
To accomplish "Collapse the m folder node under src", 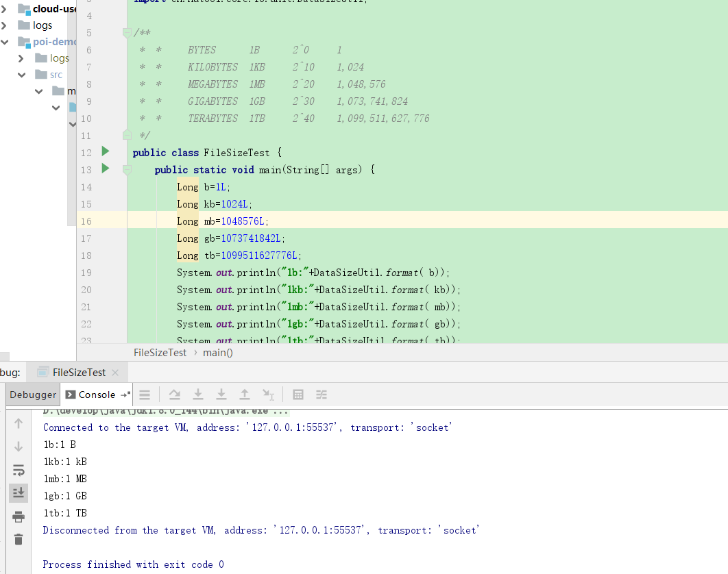I will pos(39,91).
